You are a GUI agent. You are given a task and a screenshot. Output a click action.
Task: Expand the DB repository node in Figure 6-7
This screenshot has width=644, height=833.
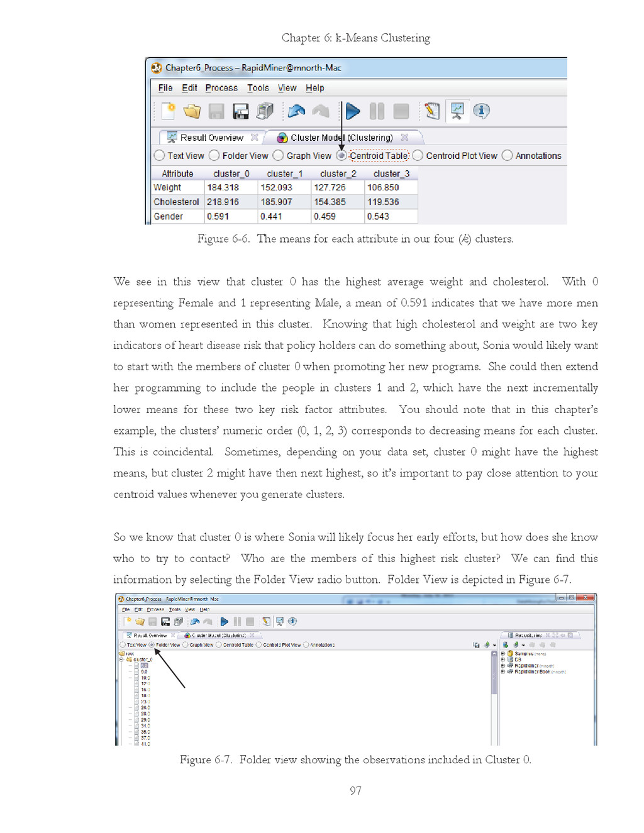pyautogui.click(x=503, y=659)
